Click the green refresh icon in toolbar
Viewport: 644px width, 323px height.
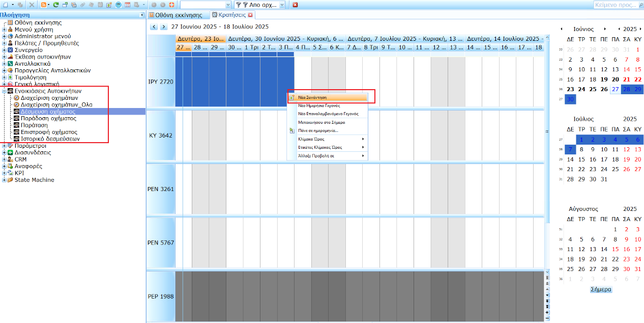point(56,5)
